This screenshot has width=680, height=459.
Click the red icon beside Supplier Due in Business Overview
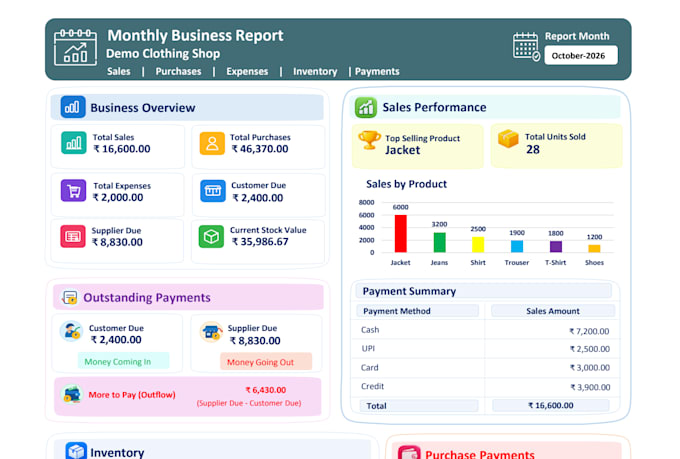pos(73,236)
